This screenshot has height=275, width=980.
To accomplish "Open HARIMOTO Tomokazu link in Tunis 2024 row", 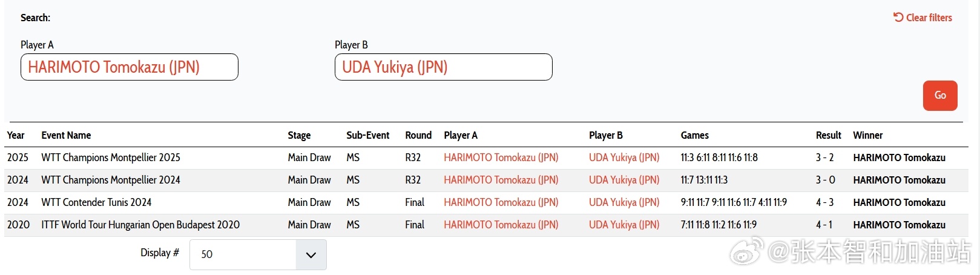I will tap(501, 202).
